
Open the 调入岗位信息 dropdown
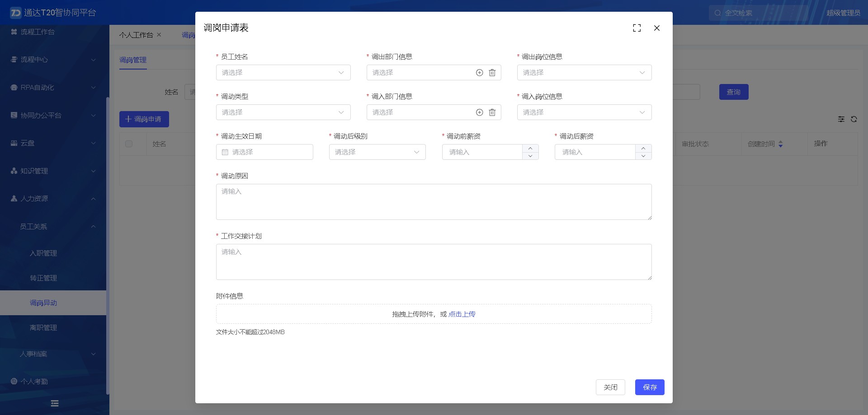tap(585, 112)
